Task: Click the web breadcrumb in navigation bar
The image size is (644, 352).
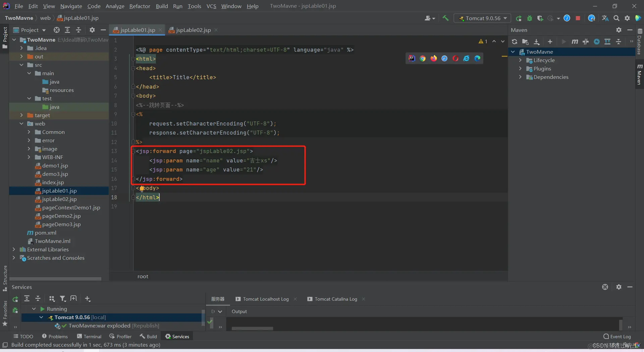Action: [x=45, y=18]
